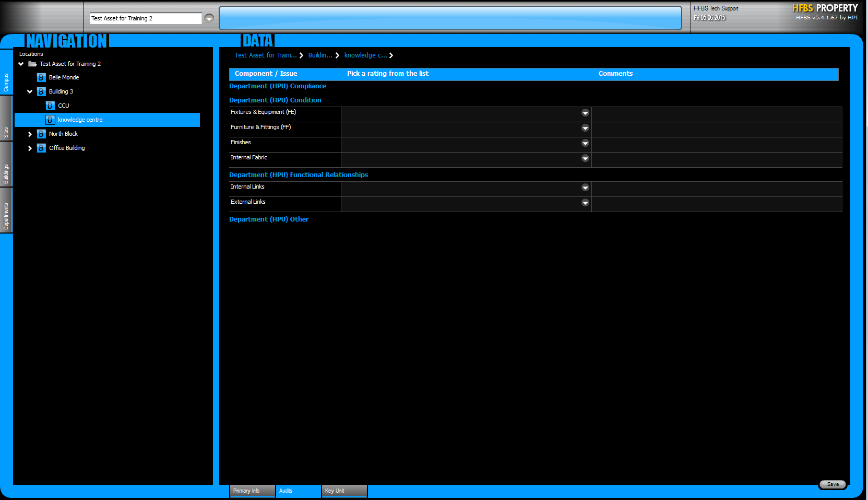Open the asset selector dropdown arrow
The width and height of the screenshot is (868, 500).
point(209,18)
